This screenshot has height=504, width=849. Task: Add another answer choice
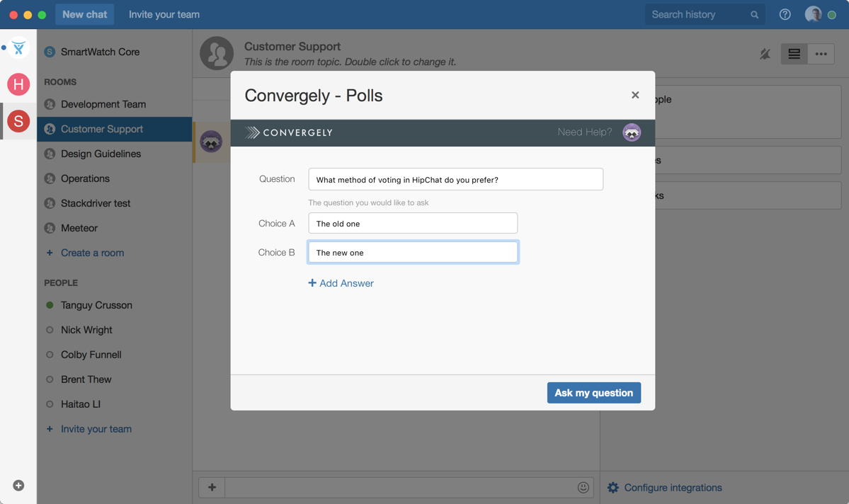tap(341, 283)
